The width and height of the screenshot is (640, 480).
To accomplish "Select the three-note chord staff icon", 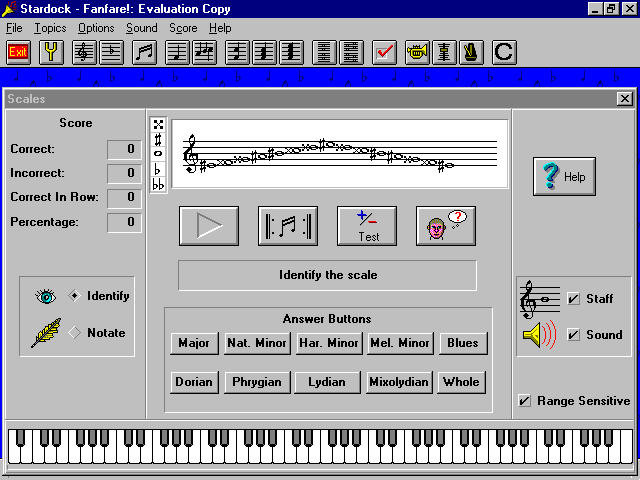I will click(264, 52).
